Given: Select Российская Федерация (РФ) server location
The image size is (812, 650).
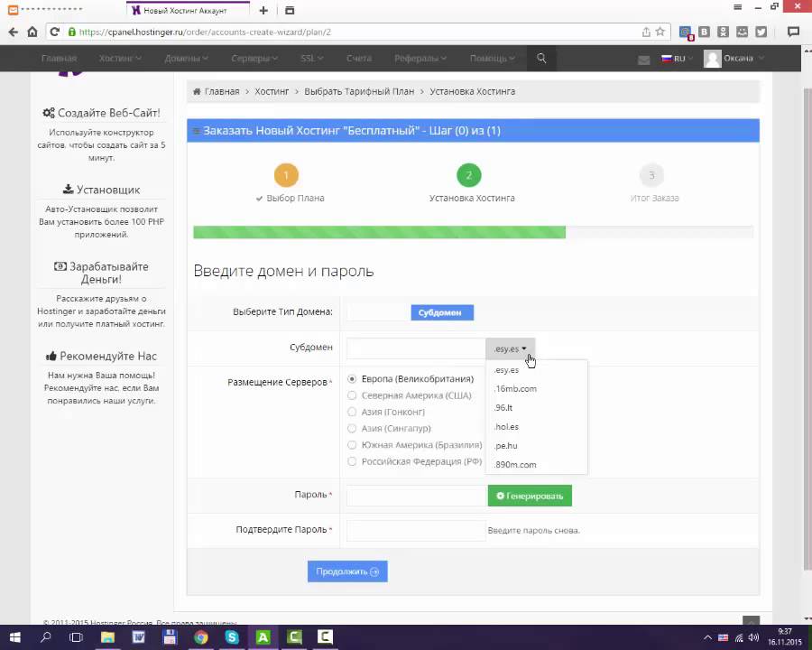Looking at the screenshot, I should (x=352, y=461).
